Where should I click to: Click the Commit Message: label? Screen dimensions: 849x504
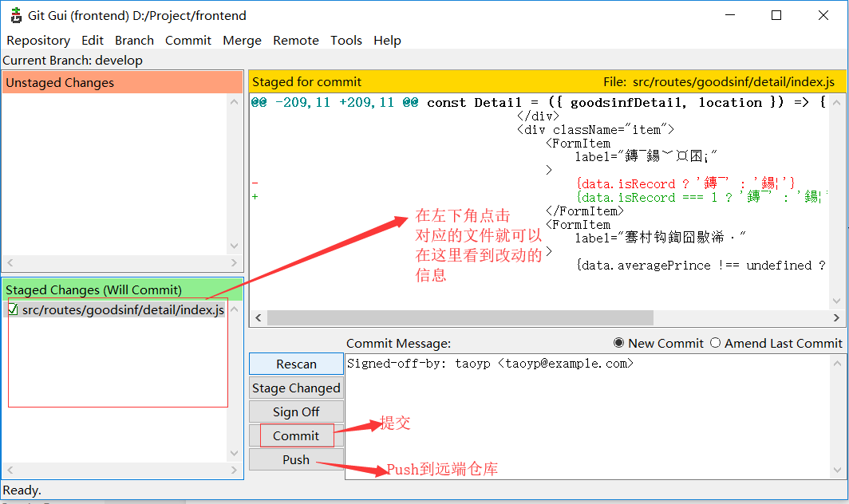click(x=398, y=343)
